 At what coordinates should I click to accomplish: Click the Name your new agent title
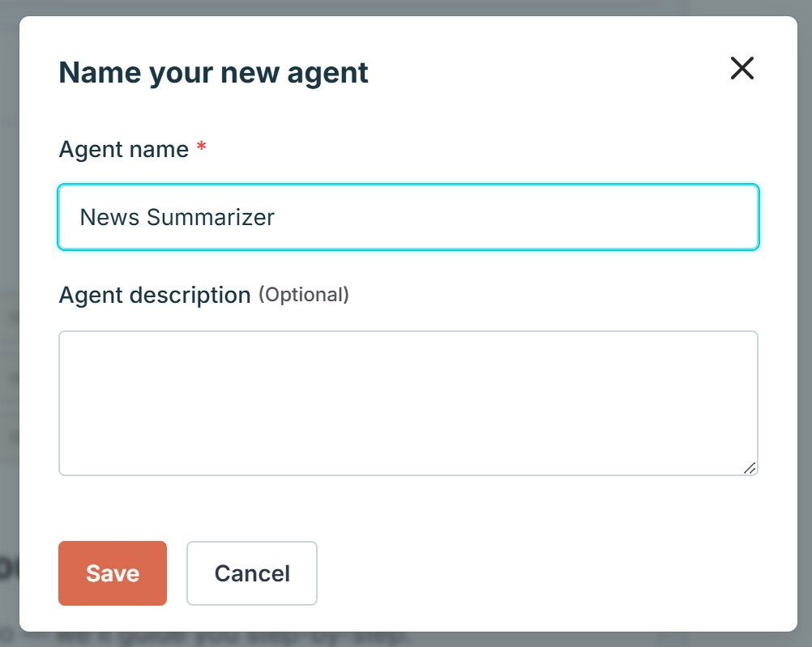[212, 72]
